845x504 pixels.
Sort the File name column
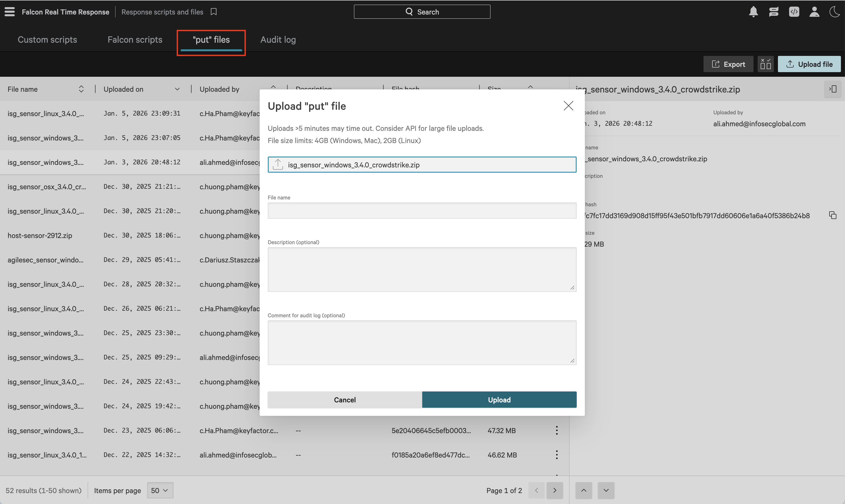coord(81,89)
